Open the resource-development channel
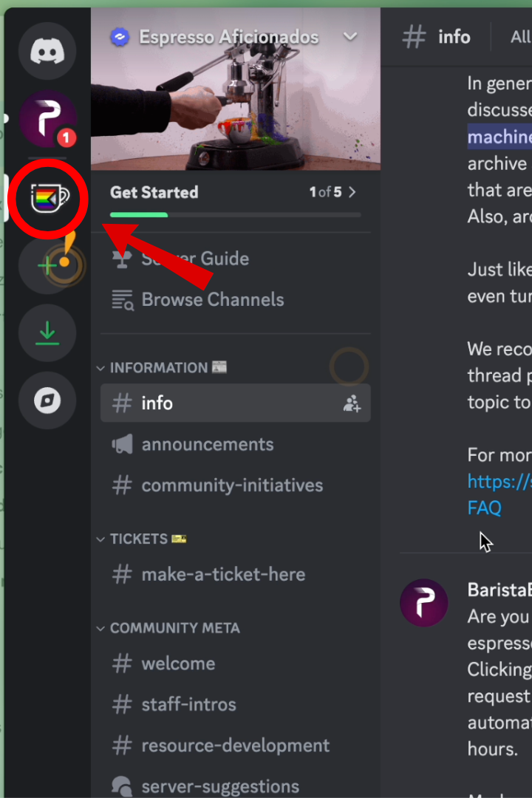Viewport: 532px width, 798px height. point(235,746)
